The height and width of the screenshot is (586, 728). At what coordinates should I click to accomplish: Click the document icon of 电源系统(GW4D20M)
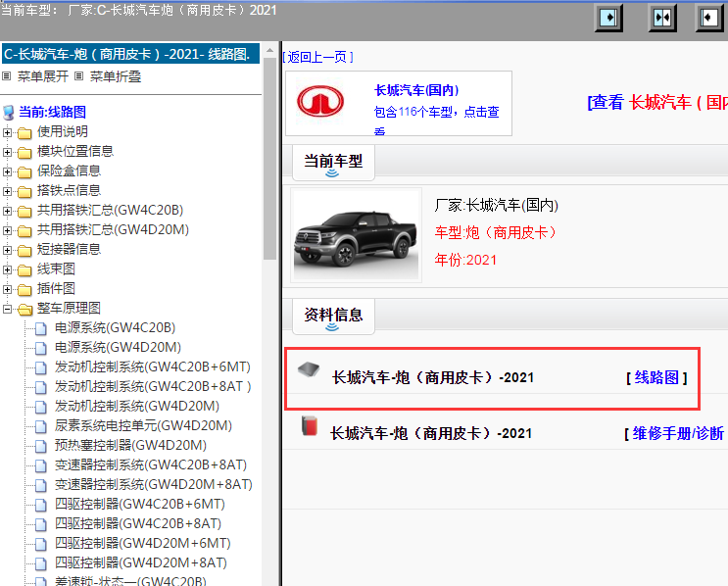tap(41, 348)
